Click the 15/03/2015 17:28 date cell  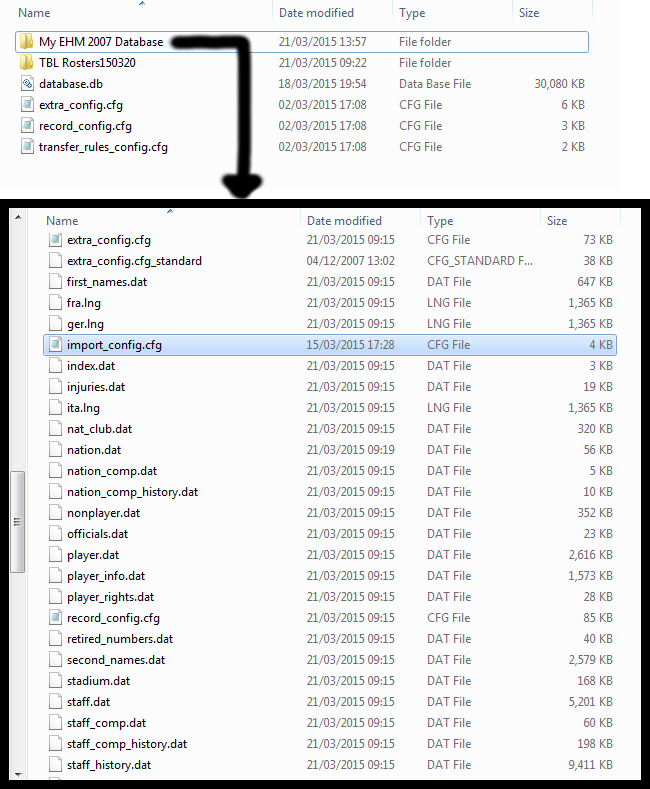tap(351, 345)
